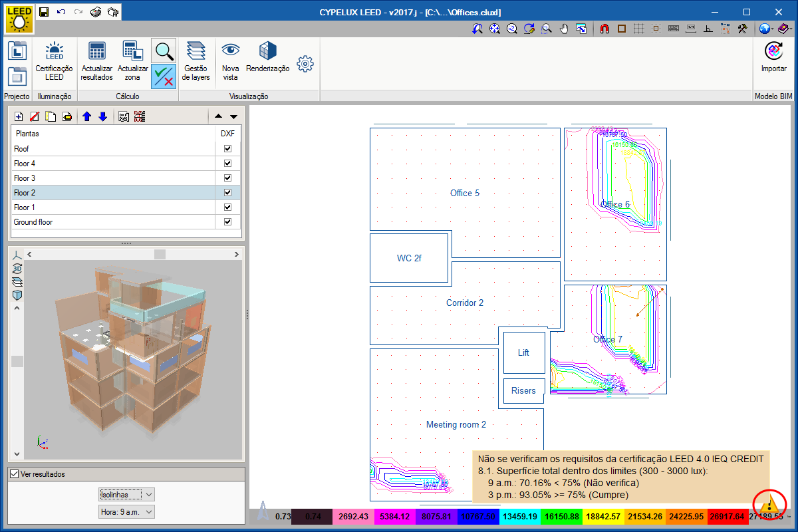Click the save disk icon in quick access bar

coord(44,12)
